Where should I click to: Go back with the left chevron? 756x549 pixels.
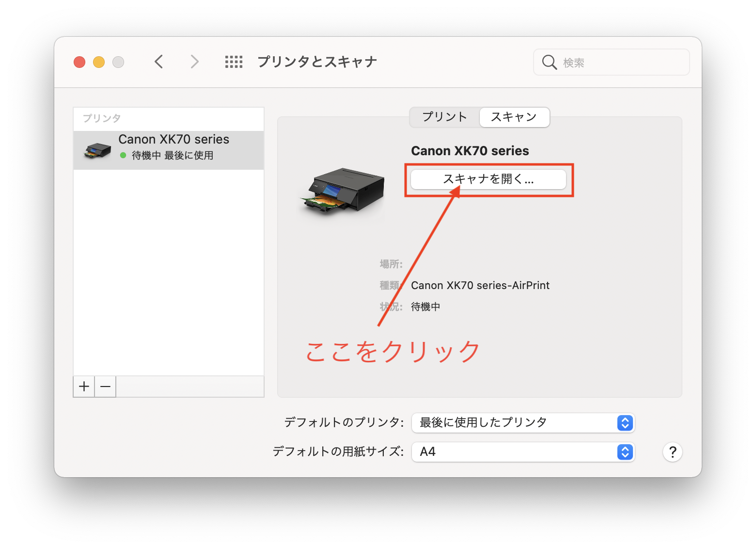pos(158,62)
